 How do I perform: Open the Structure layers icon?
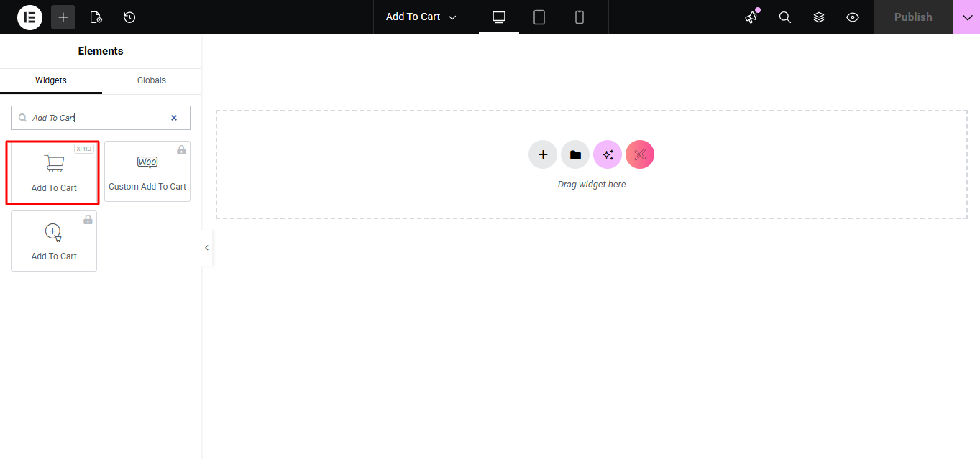819,17
